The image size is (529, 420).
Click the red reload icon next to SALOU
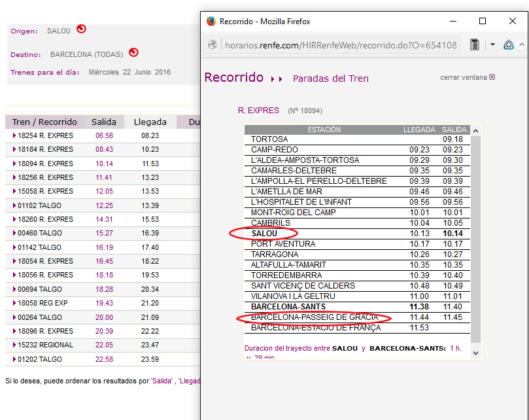coord(81,29)
